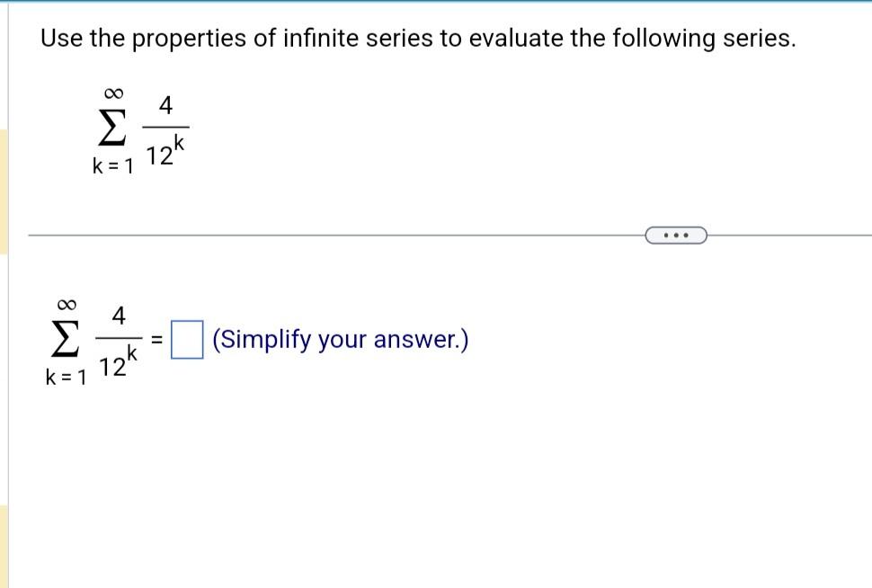Click the Simplify your answer instruction text
This screenshot has height=588, width=872.
tap(339, 339)
